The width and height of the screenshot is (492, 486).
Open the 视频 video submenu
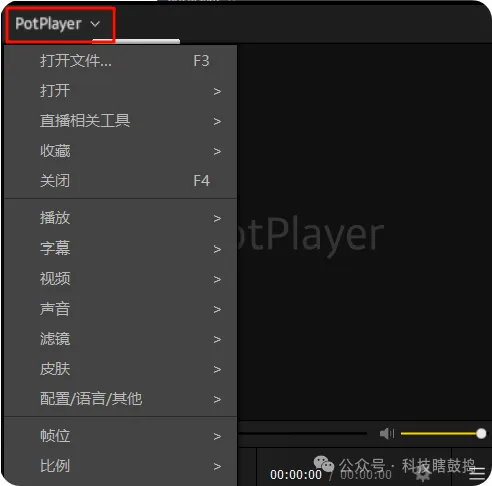(x=121, y=279)
